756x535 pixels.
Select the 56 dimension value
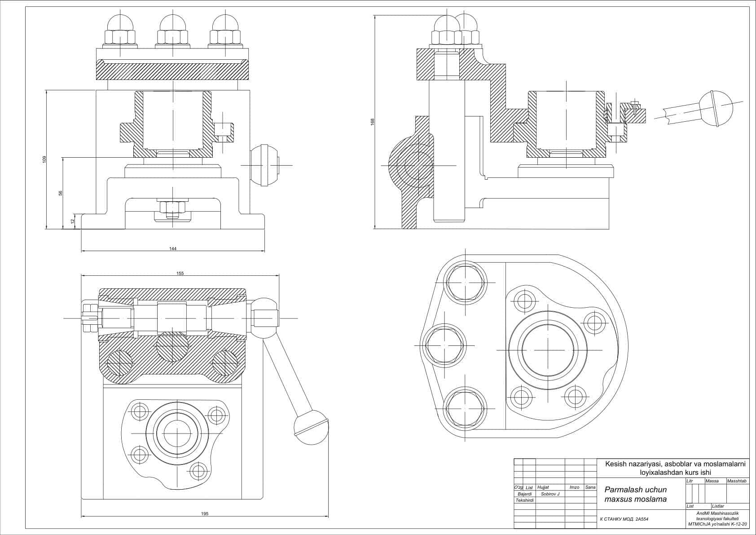[x=61, y=193]
